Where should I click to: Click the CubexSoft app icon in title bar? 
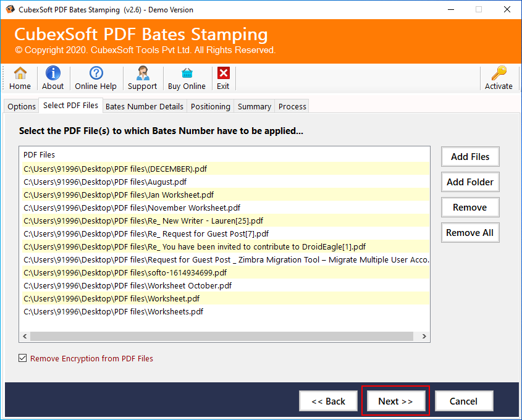point(10,9)
